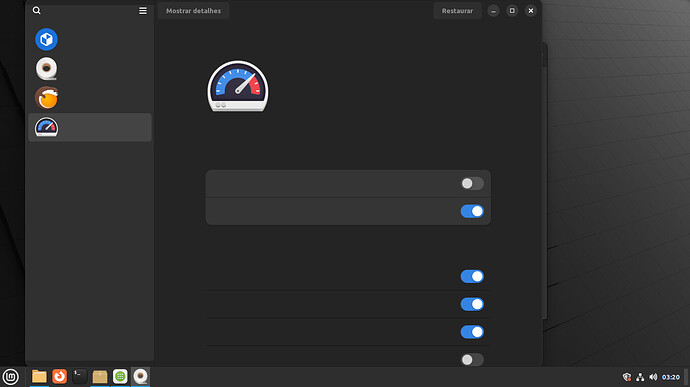Open the Files folder in taskbar
The image size is (690, 387).
pyautogui.click(x=39, y=376)
